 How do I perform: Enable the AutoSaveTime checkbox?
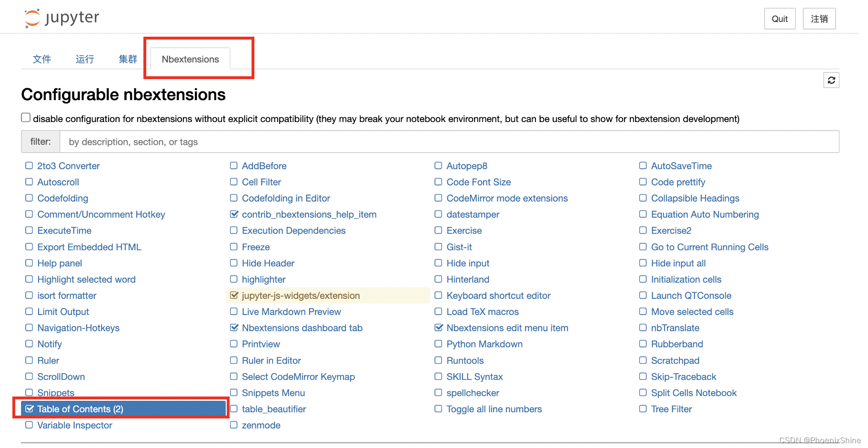pos(643,165)
